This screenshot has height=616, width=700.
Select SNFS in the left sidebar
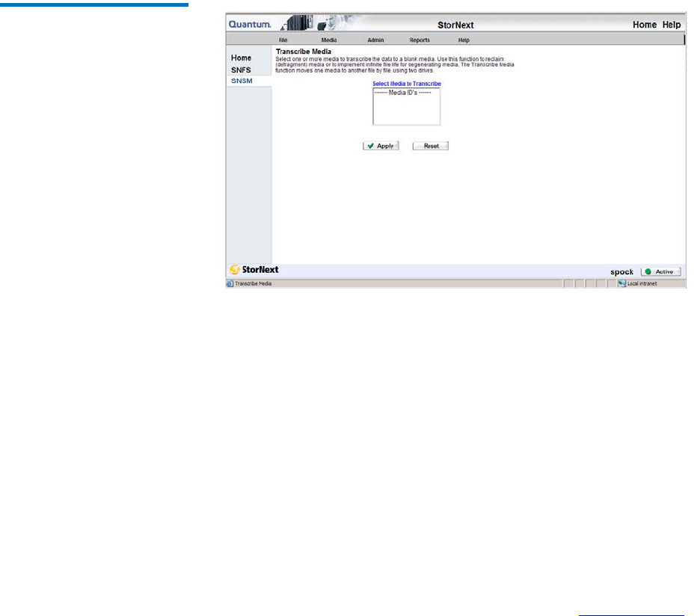pyautogui.click(x=241, y=70)
